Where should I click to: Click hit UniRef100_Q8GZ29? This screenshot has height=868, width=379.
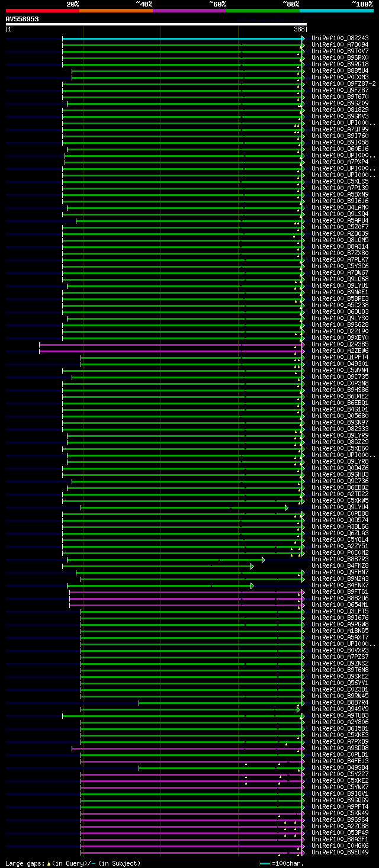tap(340, 442)
